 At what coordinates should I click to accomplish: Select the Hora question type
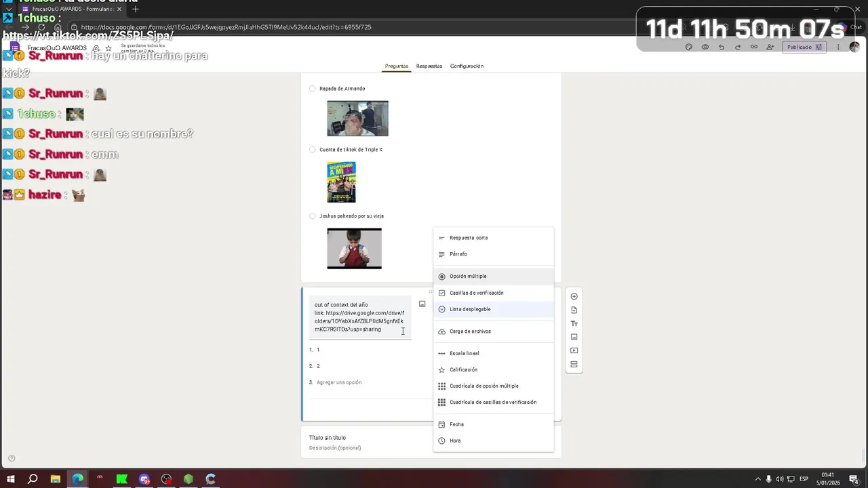pos(493,441)
